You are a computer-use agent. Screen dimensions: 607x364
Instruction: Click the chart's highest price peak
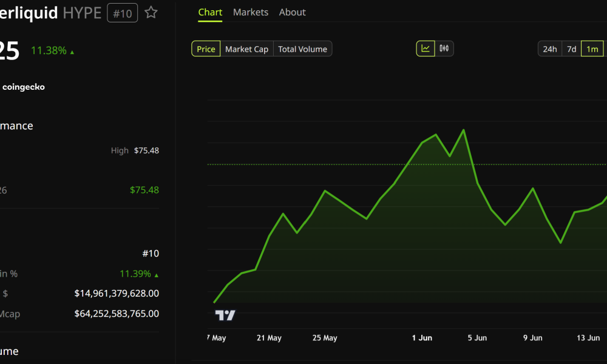[463, 130]
